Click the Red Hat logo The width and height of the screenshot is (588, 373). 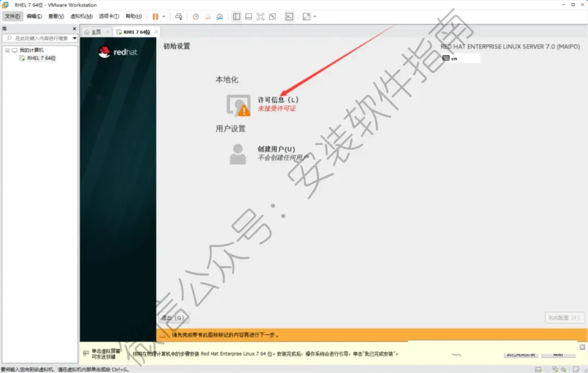118,52
